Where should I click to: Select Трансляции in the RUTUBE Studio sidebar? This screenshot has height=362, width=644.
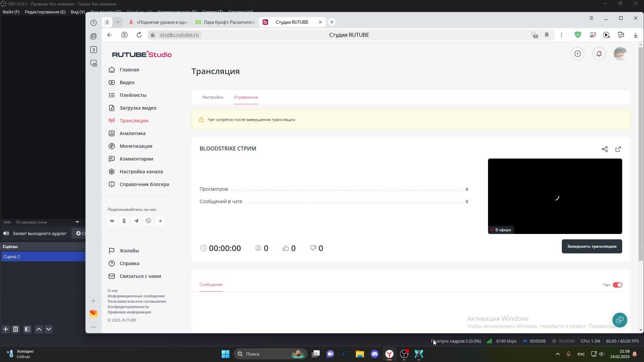[134, 120]
